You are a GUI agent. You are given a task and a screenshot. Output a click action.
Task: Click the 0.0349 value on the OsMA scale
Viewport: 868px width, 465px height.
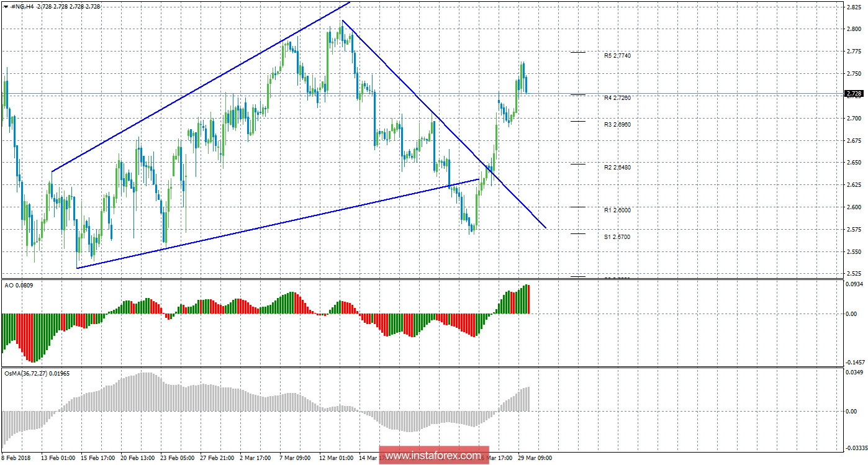click(x=854, y=372)
